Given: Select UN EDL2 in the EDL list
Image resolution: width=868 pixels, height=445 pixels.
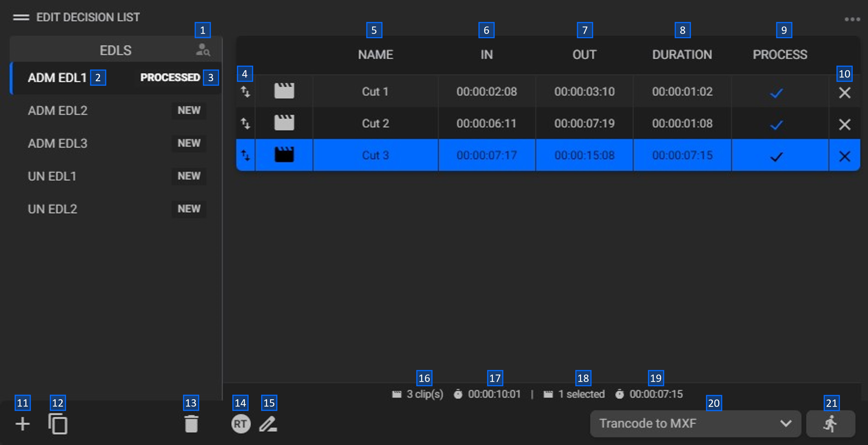Looking at the screenshot, I should (116, 209).
